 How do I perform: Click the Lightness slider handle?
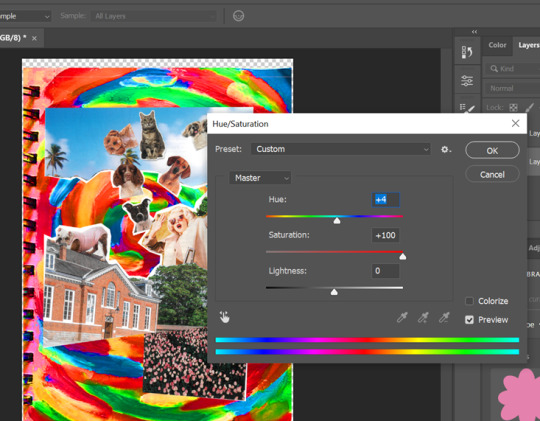(x=334, y=292)
